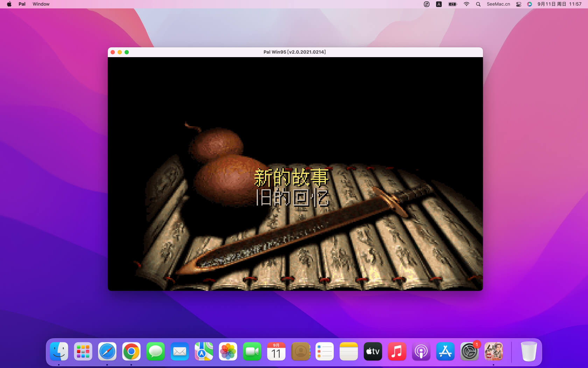The image size is (588, 368).
Task: Open the Apple menu
Action: pos(9,4)
